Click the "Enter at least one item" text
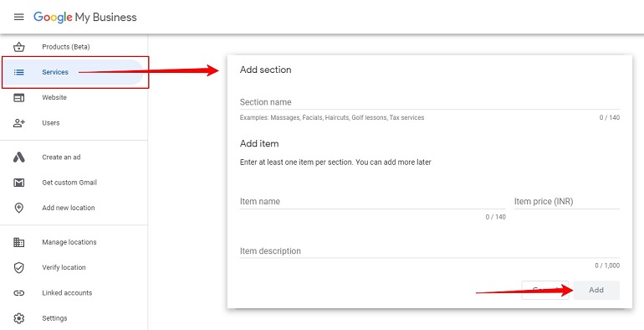 (x=335, y=162)
